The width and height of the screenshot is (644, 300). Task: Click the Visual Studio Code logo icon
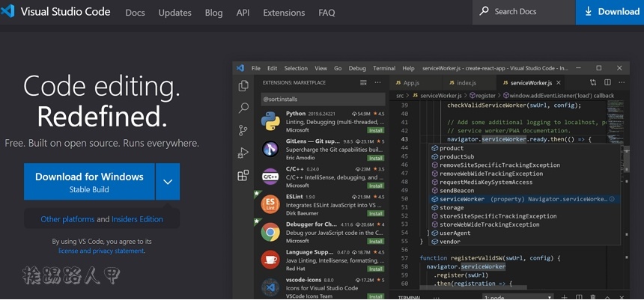(7, 11)
